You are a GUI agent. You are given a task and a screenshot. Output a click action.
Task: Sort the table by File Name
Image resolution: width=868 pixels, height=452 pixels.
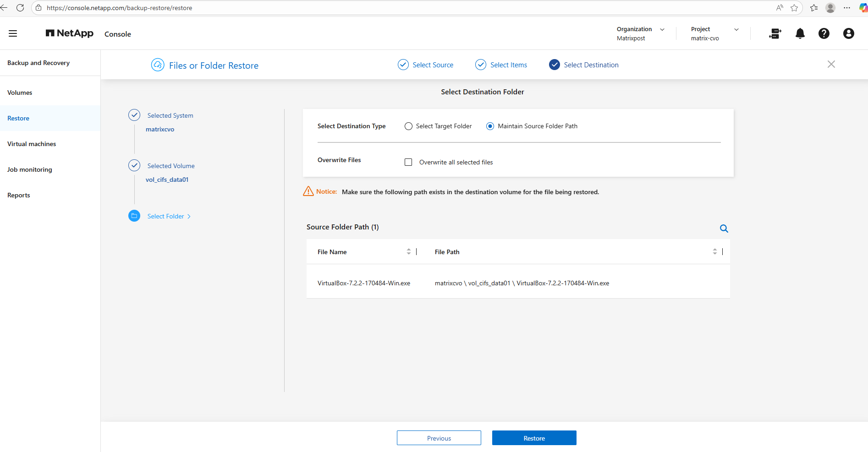[x=408, y=252]
